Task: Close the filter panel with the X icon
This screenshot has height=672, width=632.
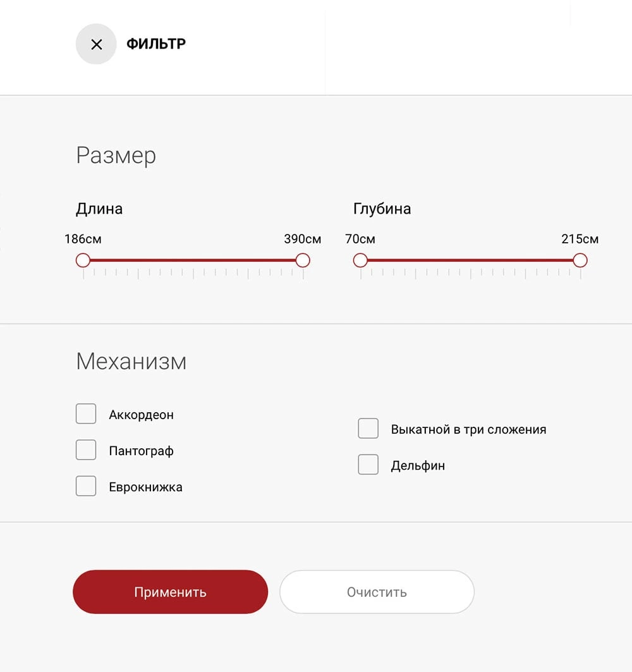Action: (96, 44)
